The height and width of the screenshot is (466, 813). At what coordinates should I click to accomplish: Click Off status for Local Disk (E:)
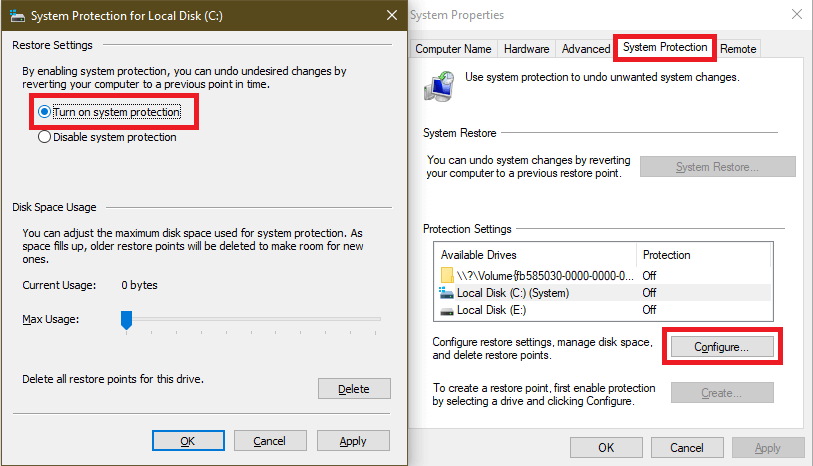click(649, 310)
